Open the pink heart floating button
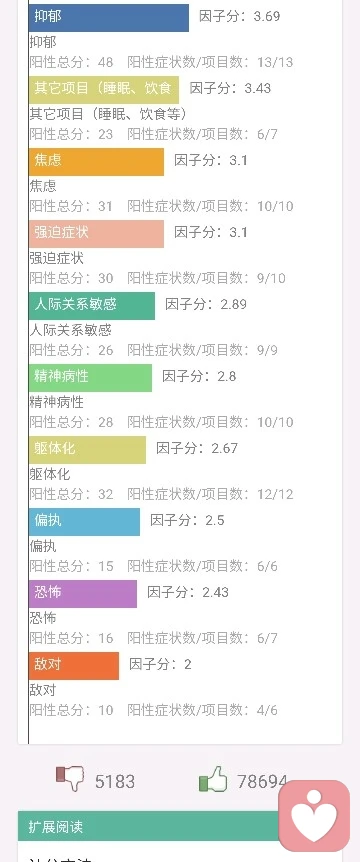This screenshot has height=862, width=360. [314, 816]
